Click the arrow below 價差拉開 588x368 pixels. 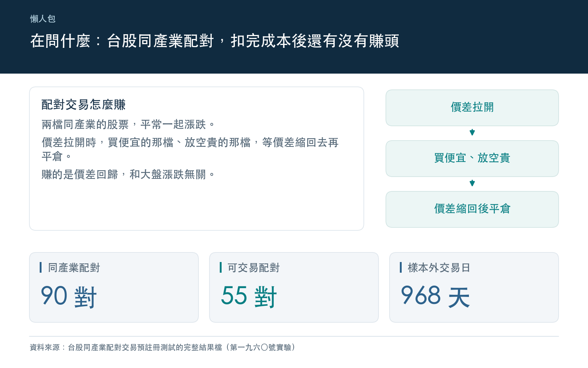[472, 132]
